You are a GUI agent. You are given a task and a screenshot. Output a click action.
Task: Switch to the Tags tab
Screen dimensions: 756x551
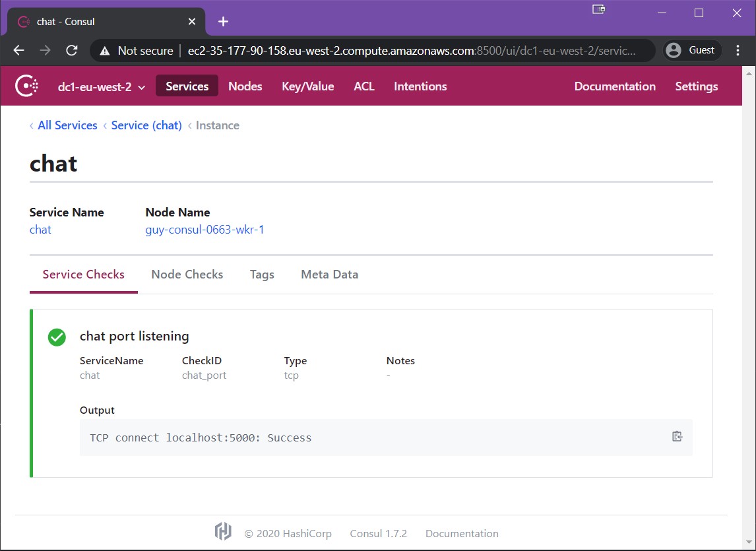click(x=262, y=275)
